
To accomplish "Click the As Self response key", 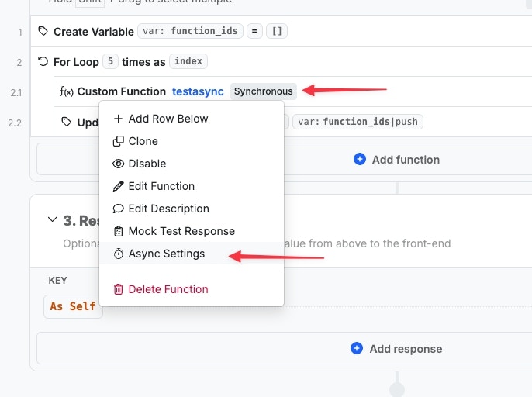I will click(x=73, y=306).
